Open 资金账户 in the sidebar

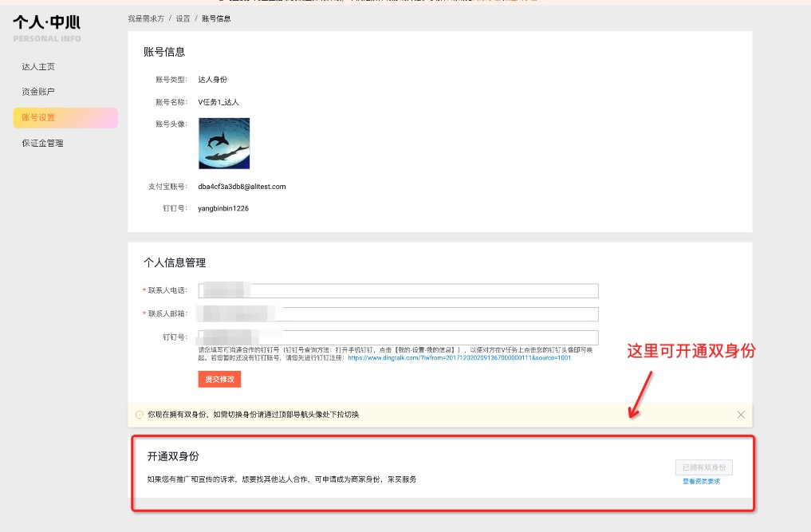point(38,92)
